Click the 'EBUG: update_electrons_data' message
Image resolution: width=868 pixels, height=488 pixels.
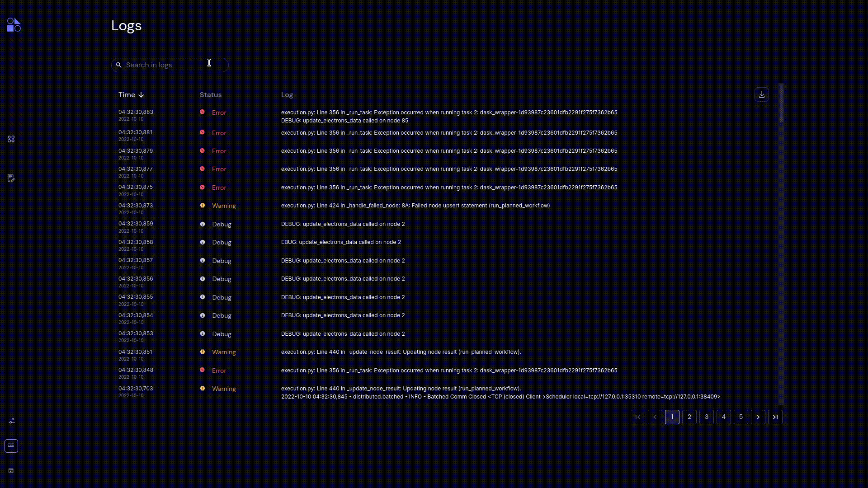[341, 242]
